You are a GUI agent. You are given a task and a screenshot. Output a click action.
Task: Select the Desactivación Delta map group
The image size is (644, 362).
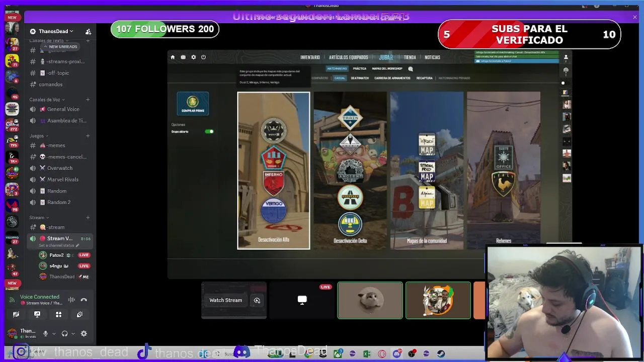click(350, 170)
